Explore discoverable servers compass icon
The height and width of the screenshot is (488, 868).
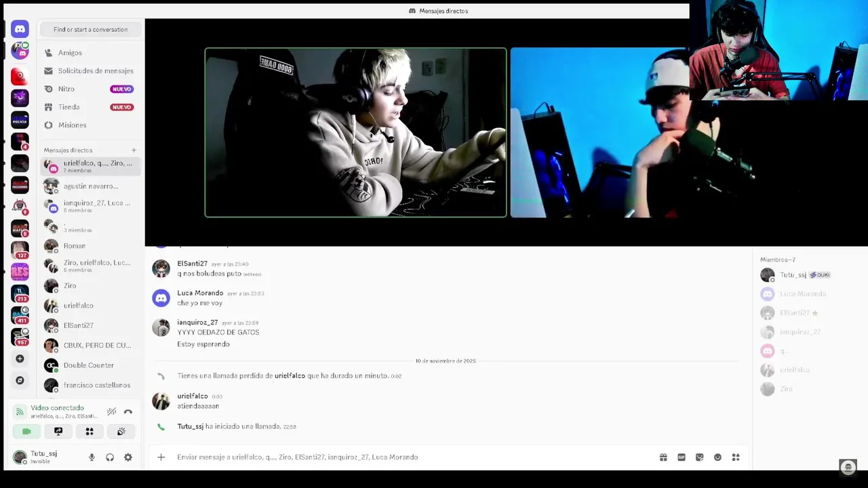[x=20, y=380]
